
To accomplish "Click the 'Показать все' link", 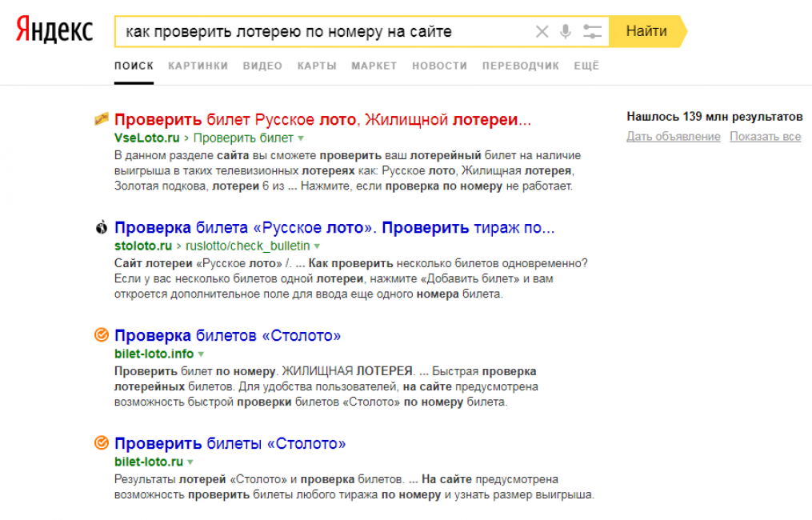I will click(x=766, y=136).
